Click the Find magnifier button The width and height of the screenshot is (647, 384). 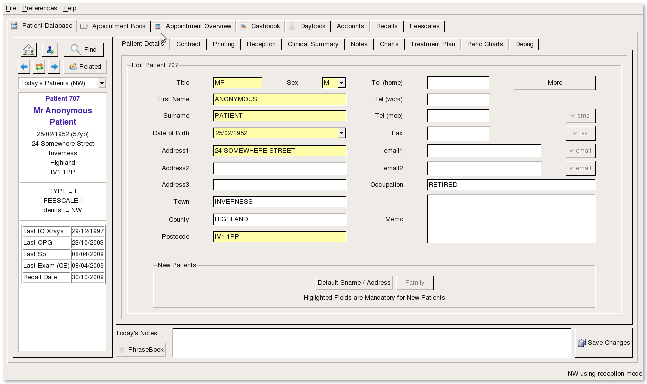pyautogui.click(x=84, y=49)
